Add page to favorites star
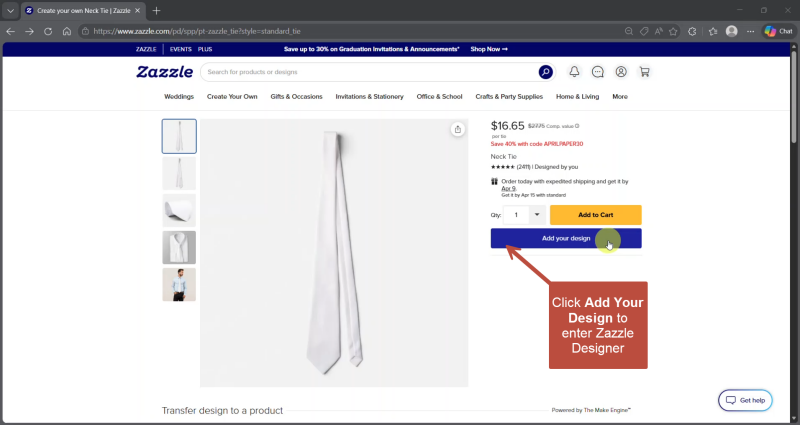Viewport: 800px width, 425px height. [x=673, y=32]
